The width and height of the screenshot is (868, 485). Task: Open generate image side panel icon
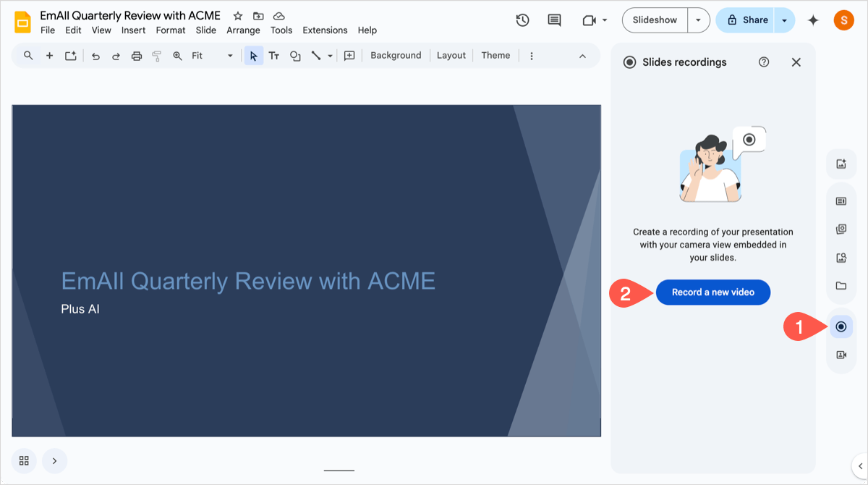click(x=841, y=164)
